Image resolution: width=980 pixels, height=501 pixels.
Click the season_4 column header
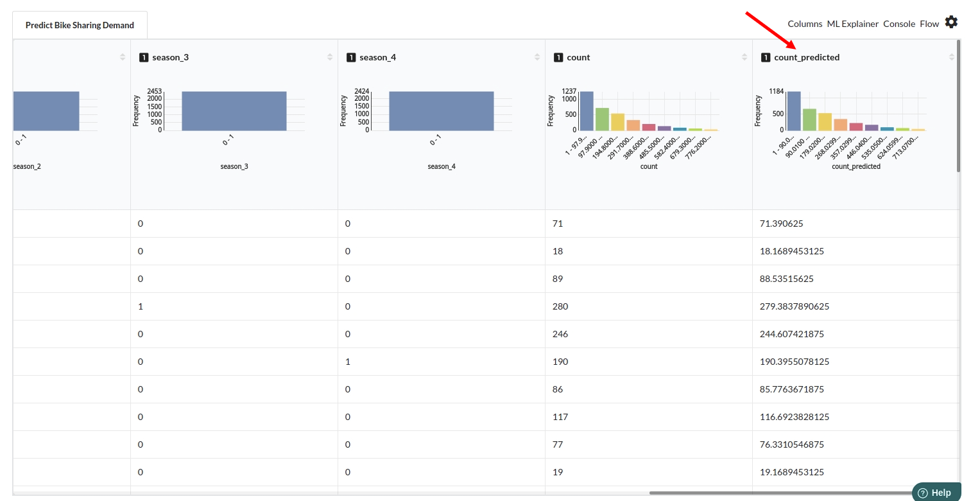(x=377, y=57)
